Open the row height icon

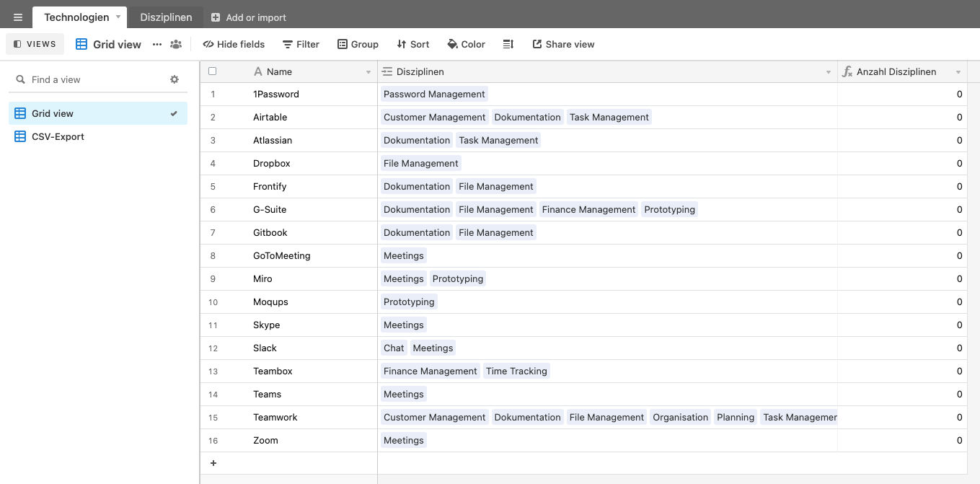tap(508, 44)
